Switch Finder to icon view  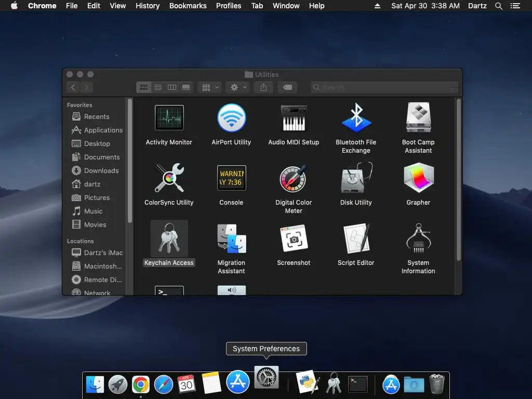[144, 87]
